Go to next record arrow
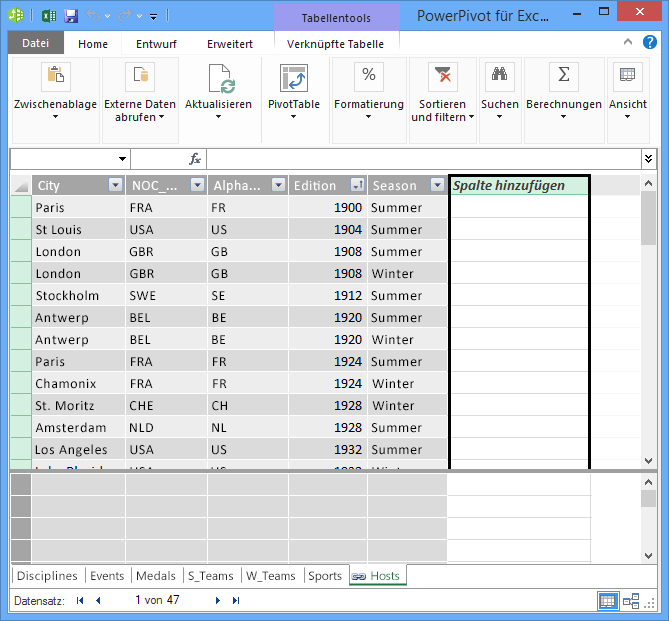The width and height of the screenshot is (669, 621). click(x=218, y=601)
